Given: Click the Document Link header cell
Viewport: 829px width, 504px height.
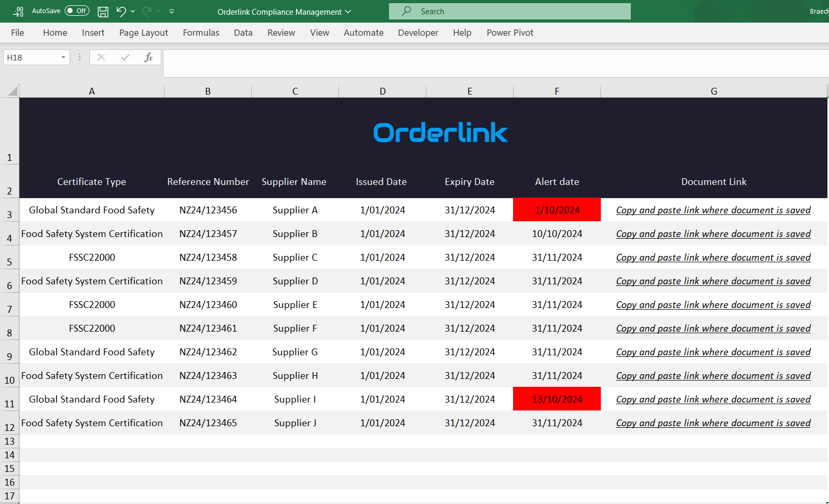Looking at the screenshot, I should (x=714, y=182).
